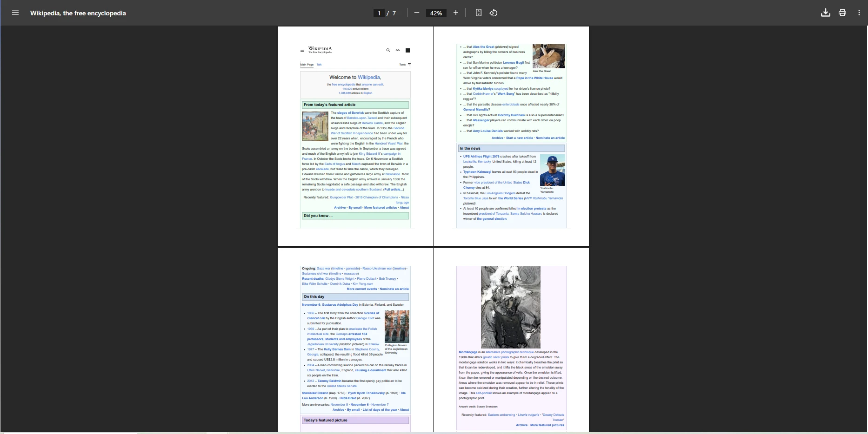Select the Main Page tab

pos(307,65)
